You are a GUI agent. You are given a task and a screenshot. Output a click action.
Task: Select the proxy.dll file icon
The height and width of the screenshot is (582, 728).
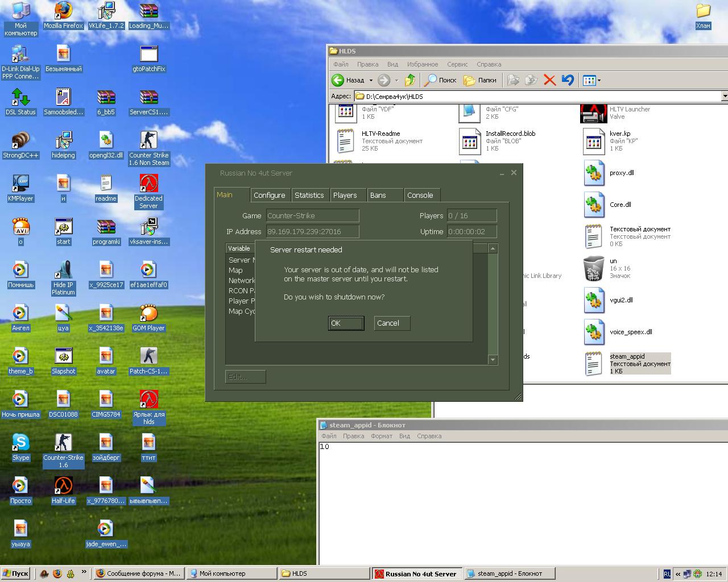(594, 173)
